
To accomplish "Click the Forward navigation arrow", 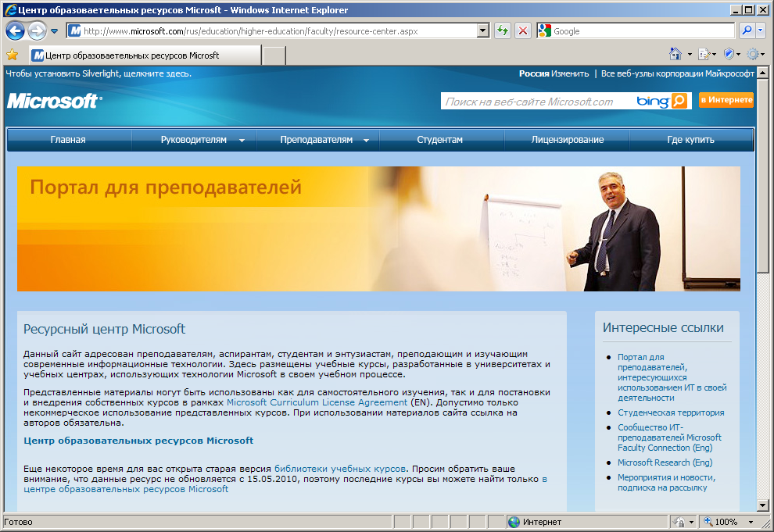I will tap(38, 31).
